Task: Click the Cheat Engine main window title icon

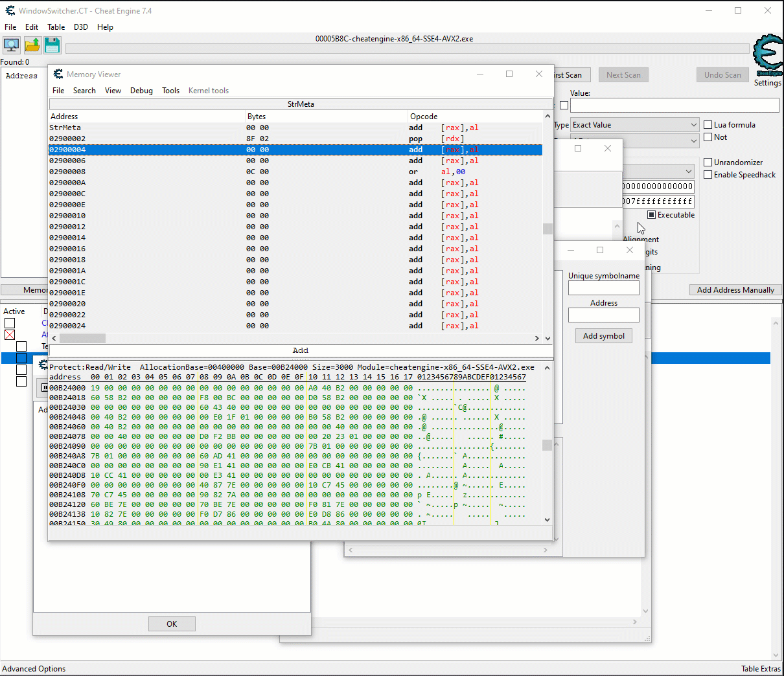Action: [x=10, y=10]
